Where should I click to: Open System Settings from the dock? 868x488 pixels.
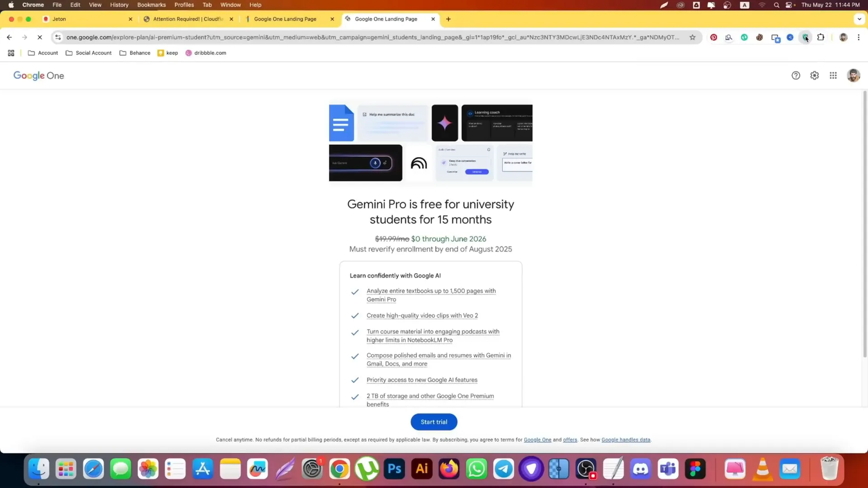312,469
